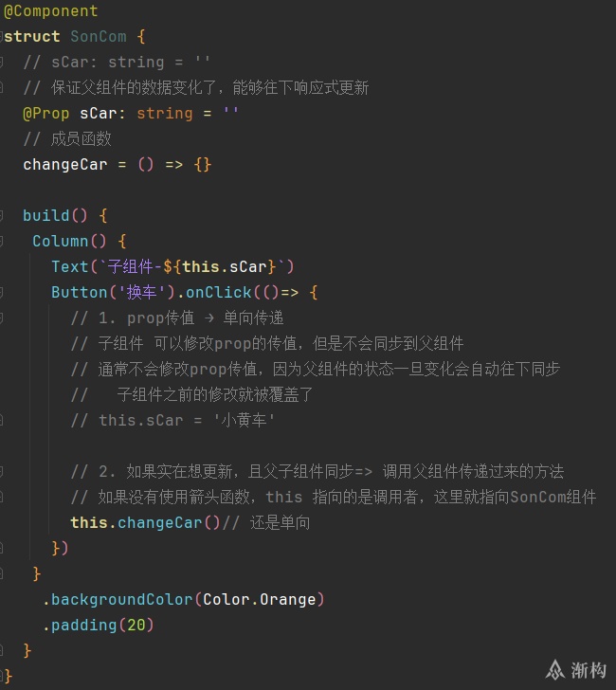616x690 pixels.
Task: Click the this.changeCar() call
Action: [x=145, y=522]
